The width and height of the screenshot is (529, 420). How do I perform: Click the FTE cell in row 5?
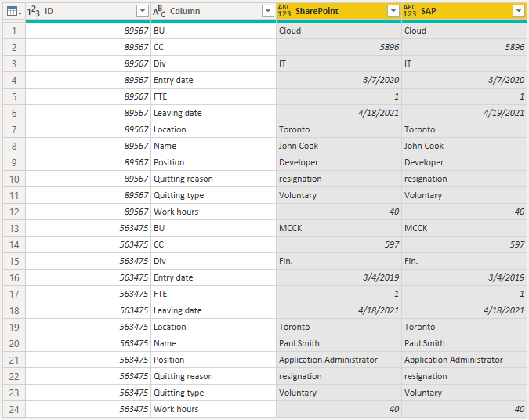[213, 96]
